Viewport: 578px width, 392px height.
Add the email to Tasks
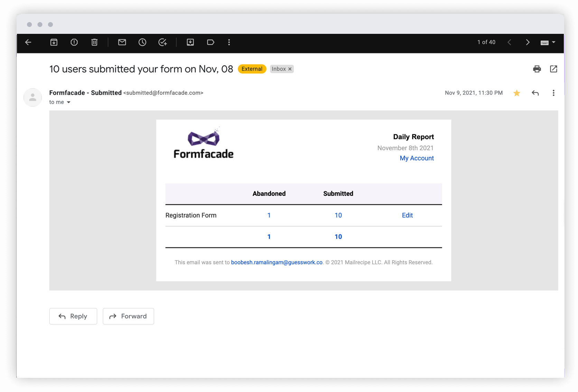pos(162,42)
